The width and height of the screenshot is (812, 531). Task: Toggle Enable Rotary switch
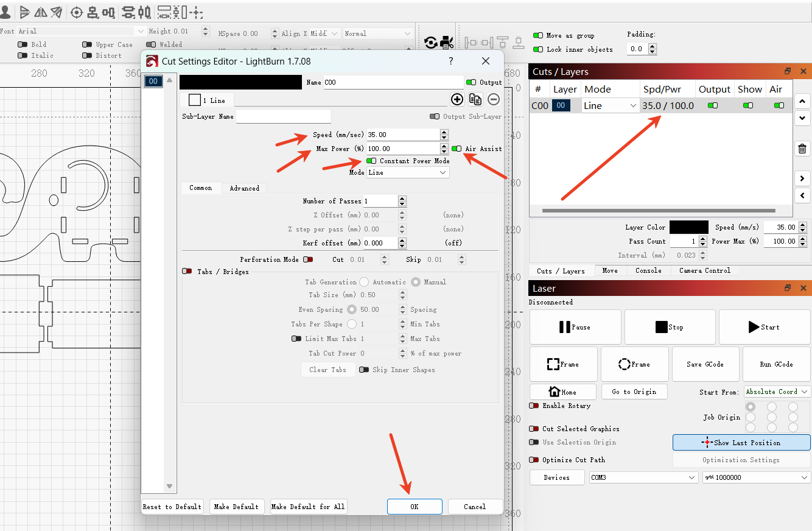pyautogui.click(x=534, y=406)
